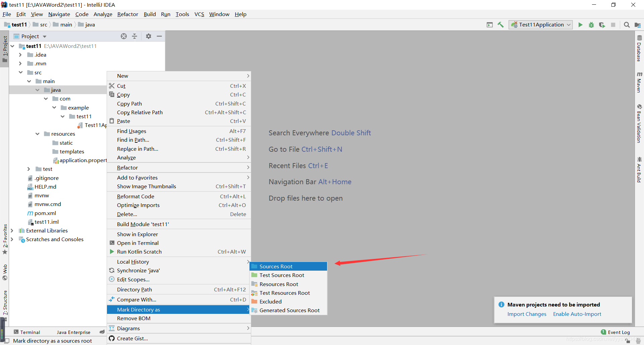Expand the test folder node
The width and height of the screenshot is (644, 345).
[29, 169]
